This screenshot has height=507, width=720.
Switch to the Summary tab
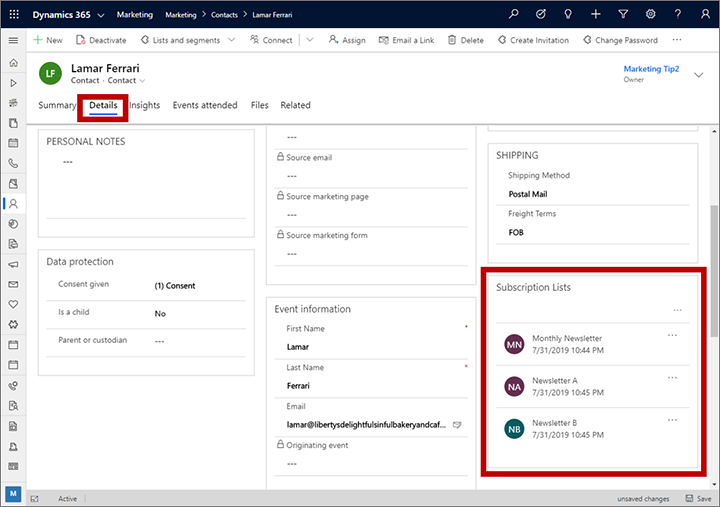(x=57, y=105)
